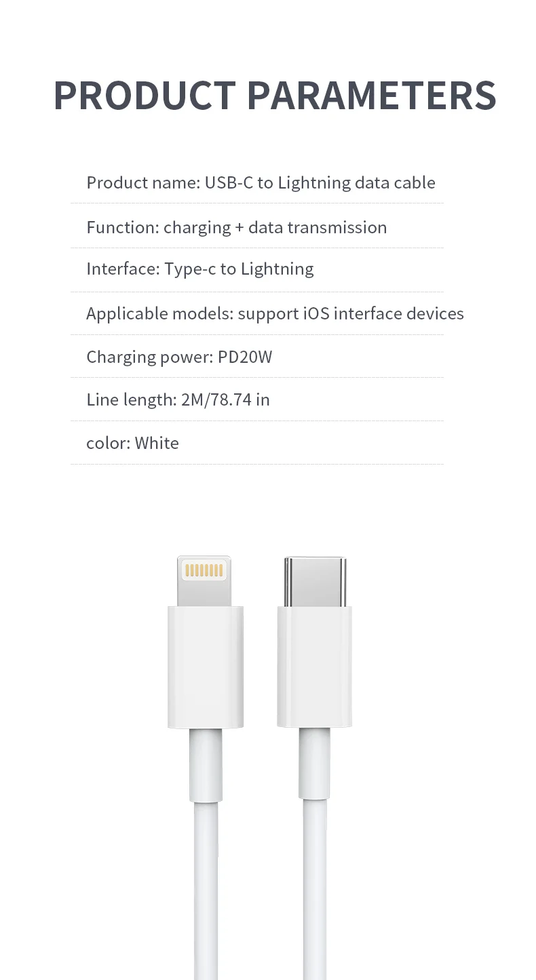Viewport: 536px width, 980px height.
Task: Click the Charging power line of text
Action: (179, 357)
